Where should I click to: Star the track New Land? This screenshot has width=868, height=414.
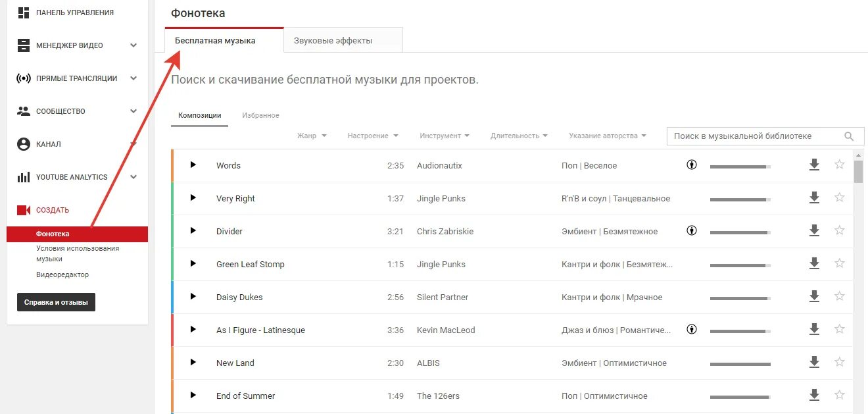click(x=840, y=362)
